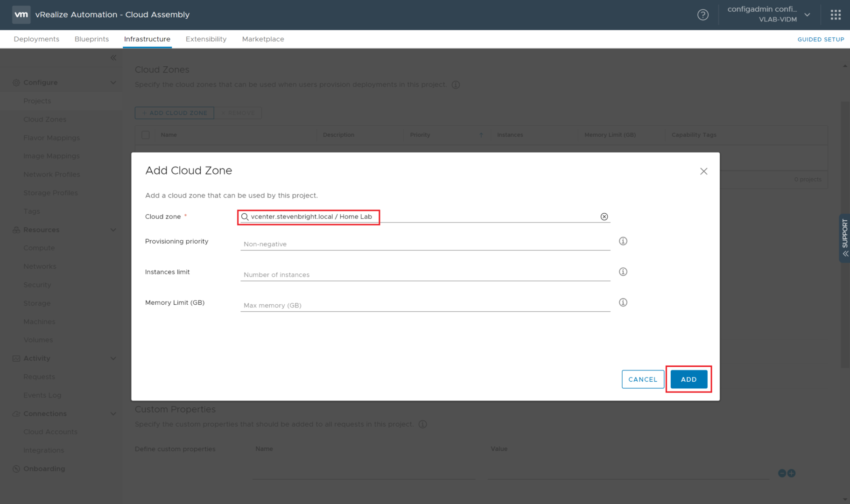
Task: Click the VMware vm logo
Action: click(x=21, y=14)
